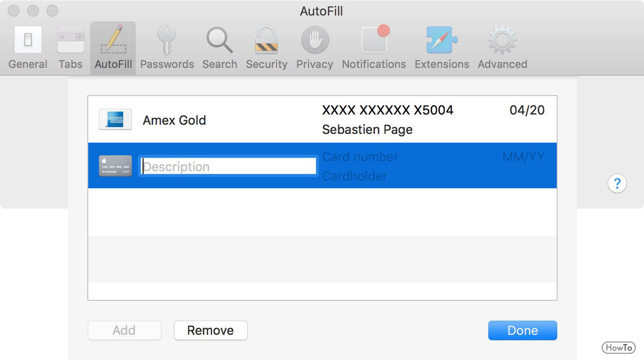Open the Security padlock pane
Image resolution: width=644 pixels, height=360 pixels.
tap(267, 48)
